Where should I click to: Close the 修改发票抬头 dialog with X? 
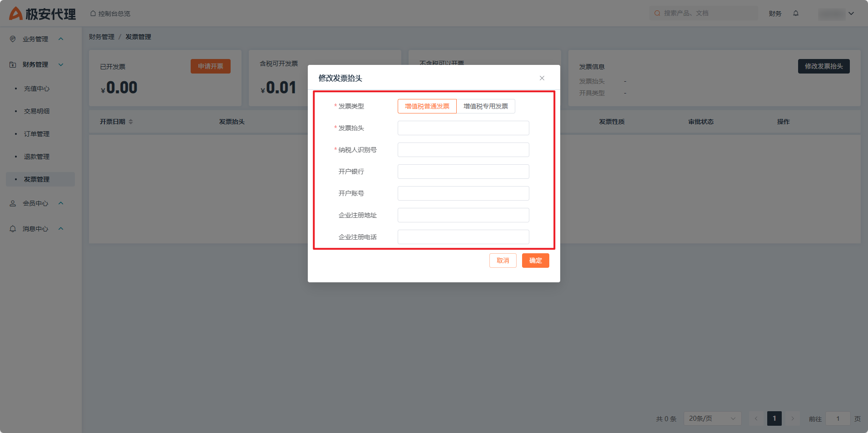click(x=542, y=78)
